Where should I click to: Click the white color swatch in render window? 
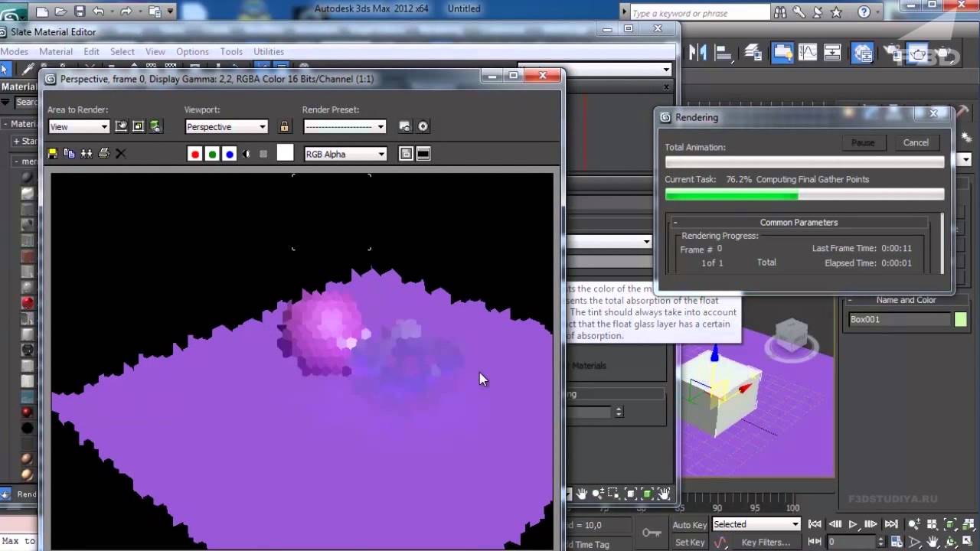point(285,153)
